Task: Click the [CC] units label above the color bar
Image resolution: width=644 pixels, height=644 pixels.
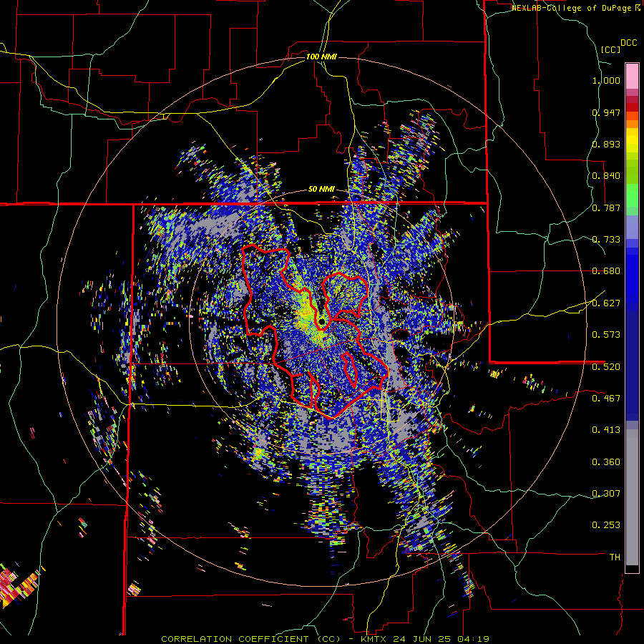Action: (610, 49)
